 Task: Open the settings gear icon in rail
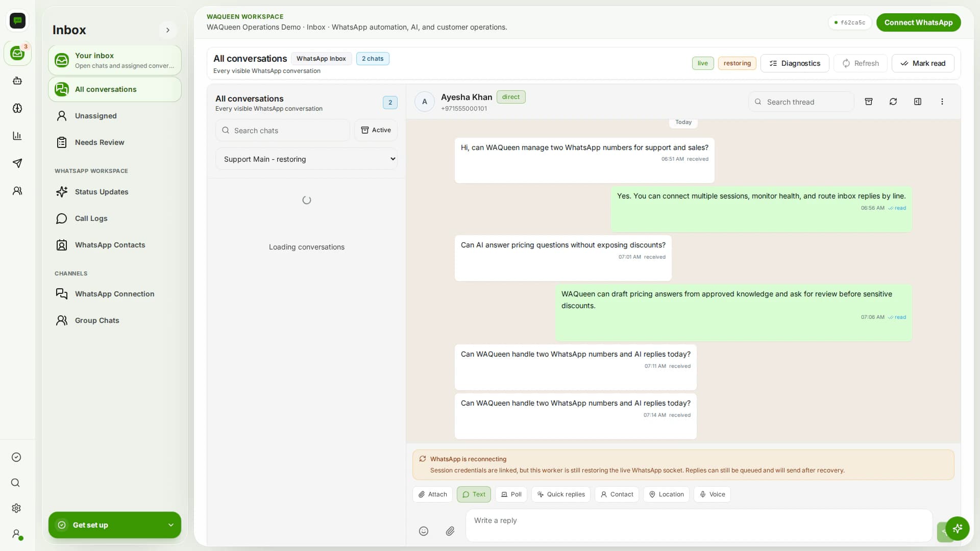click(16, 508)
